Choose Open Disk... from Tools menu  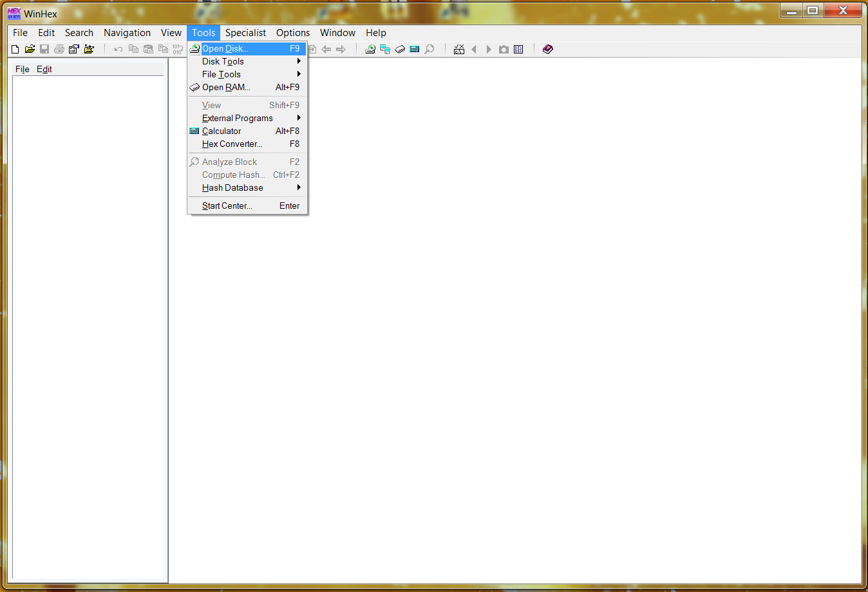248,48
